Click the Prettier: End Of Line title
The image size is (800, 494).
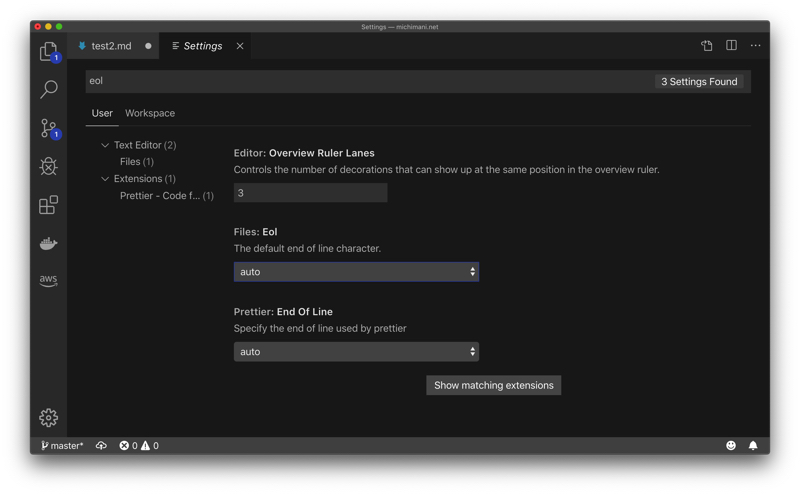point(283,312)
